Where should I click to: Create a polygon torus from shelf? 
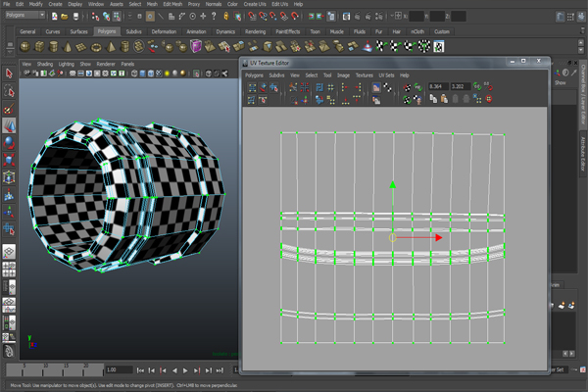pyautogui.click(x=96, y=47)
